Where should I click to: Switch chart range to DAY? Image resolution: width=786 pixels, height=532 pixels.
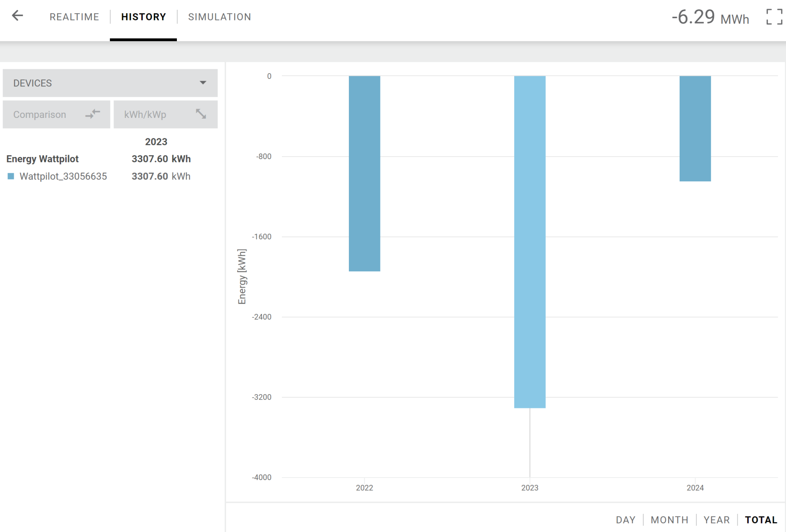point(625,520)
